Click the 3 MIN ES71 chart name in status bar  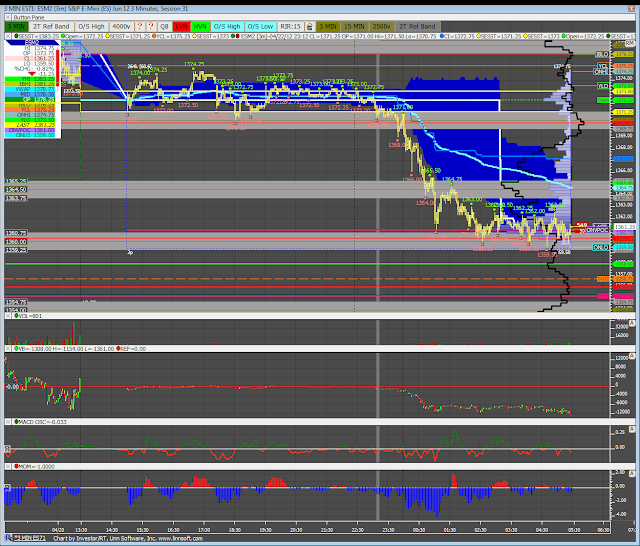tap(30, 538)
